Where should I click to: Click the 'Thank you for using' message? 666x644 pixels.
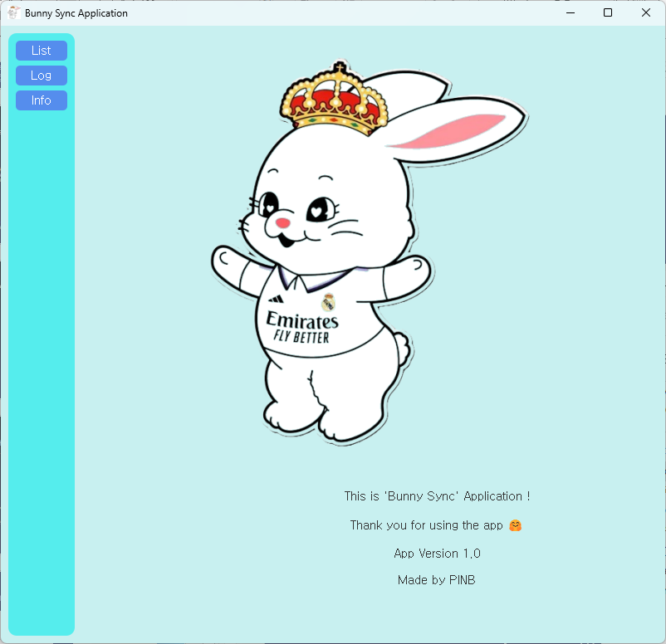click(x=427, y=525)
